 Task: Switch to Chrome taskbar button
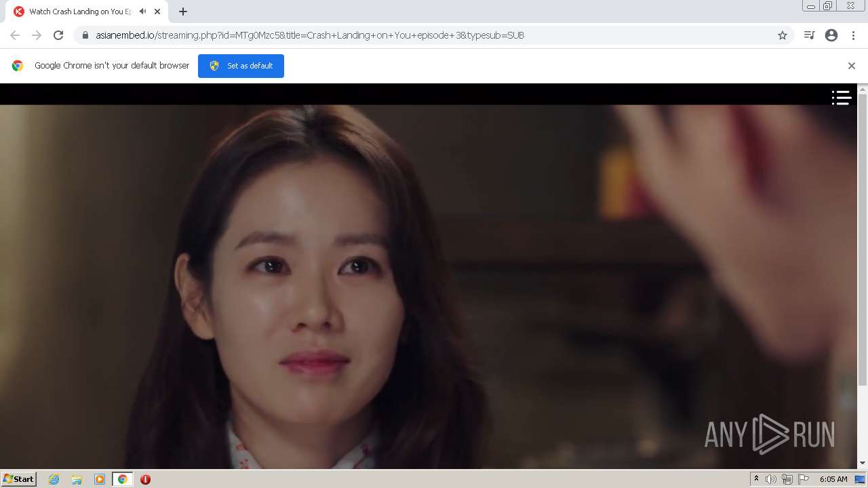tap(122, 479)
